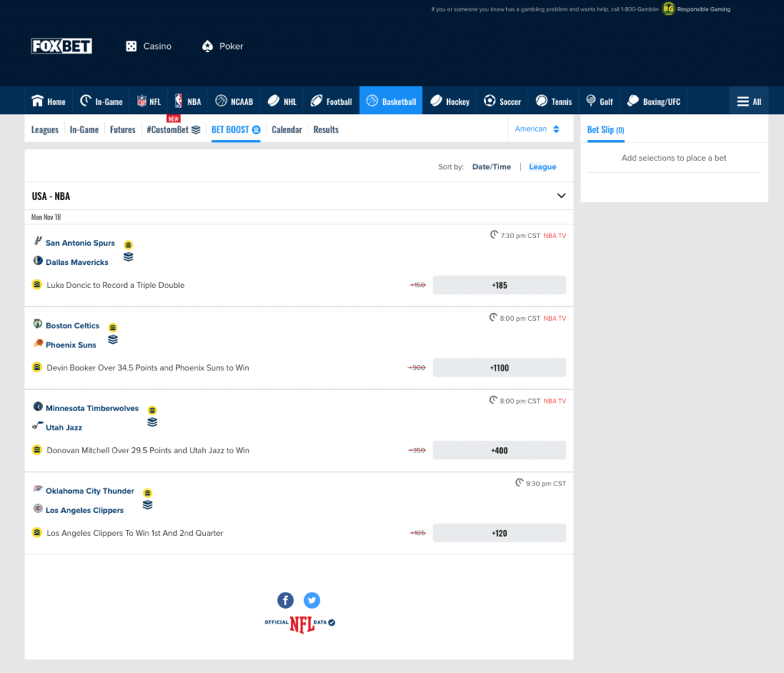Open Los Angeles Clippers team link
Viewport: 784px width, 673px height.
pos(84,511)
